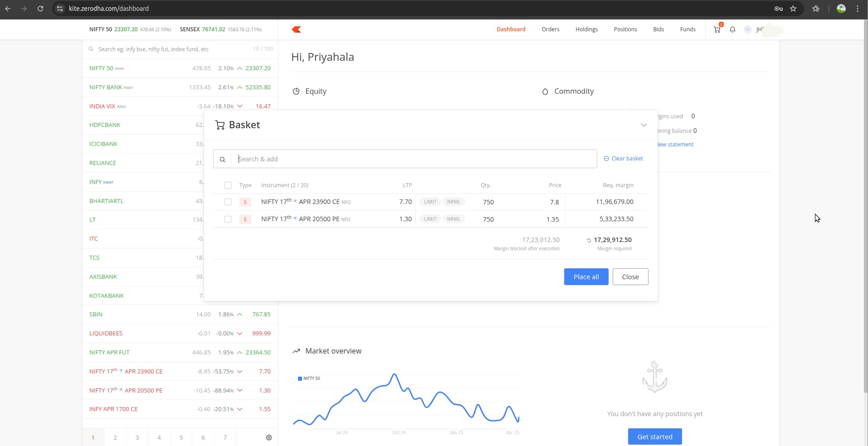Select NIFTY APR FUT in marketwatch
Screen dimensions: 868x446
(109, 353)
